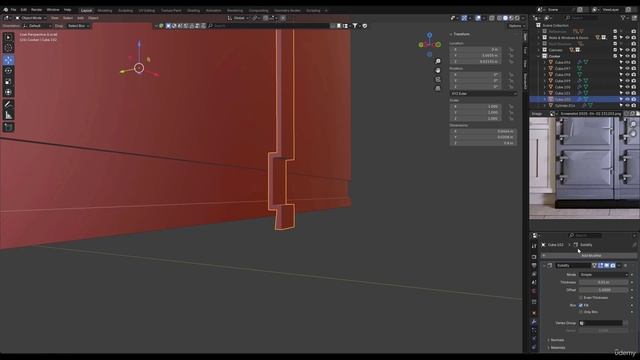Toggle Solidify modifier edit mode display
This screenshot has height=360, width=640.
[600, 266]
